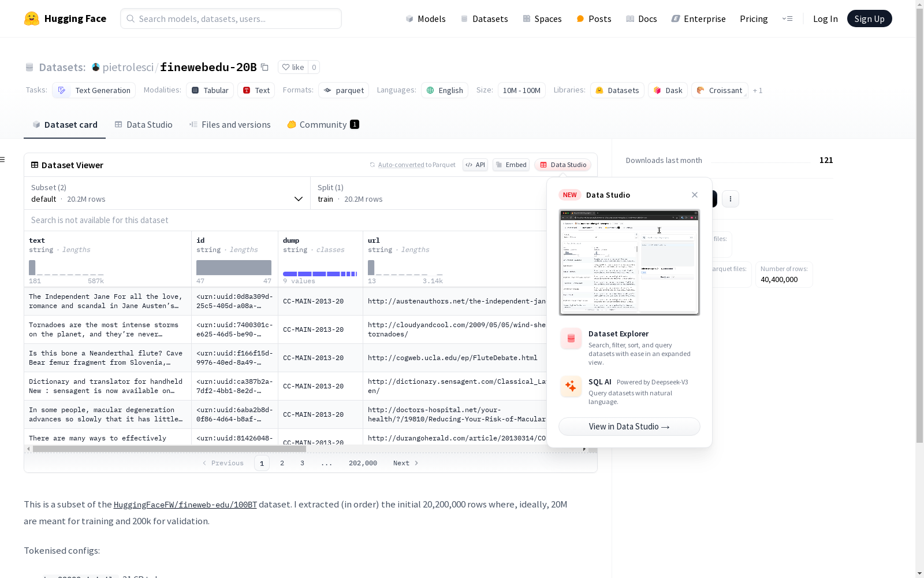Click the horizontal scrollbar of the dataset table
The height and width of the screenshot is (578, 924).
[169, 449]
